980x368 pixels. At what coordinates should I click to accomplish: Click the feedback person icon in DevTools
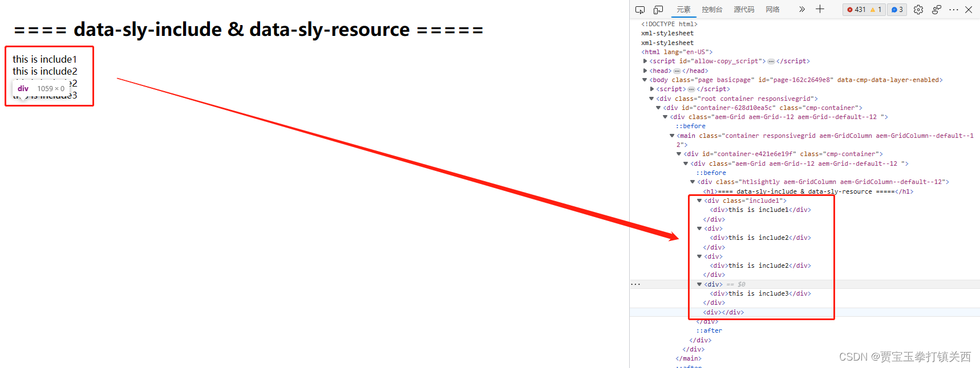tap(937, 10)
